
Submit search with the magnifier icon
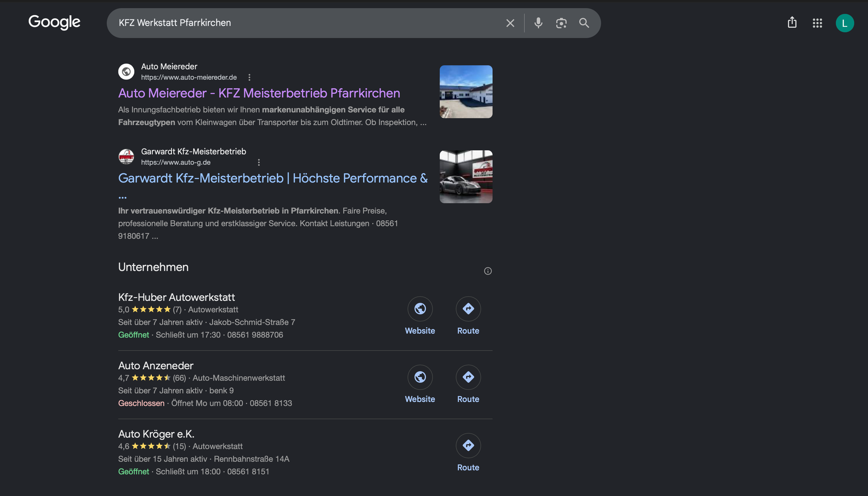coord(584,23)
